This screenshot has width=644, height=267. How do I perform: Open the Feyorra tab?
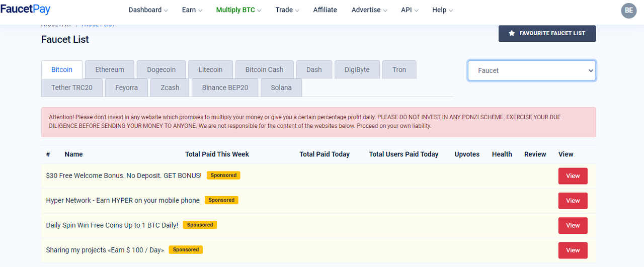pyautogui.click(x=126, y=87)
